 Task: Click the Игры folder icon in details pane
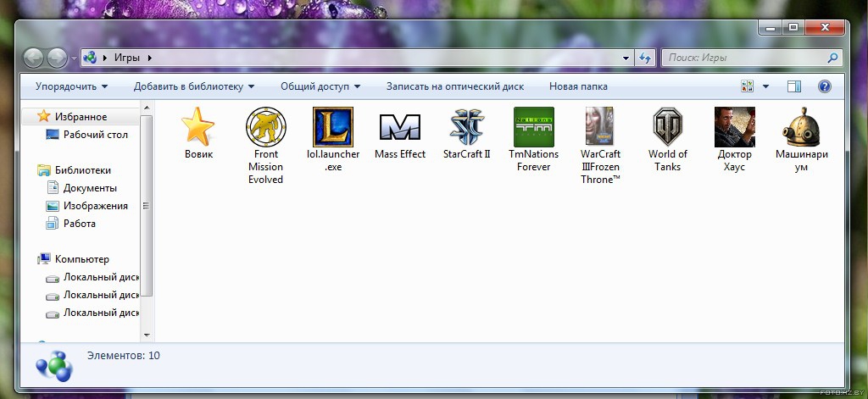[x=53, y=366]
